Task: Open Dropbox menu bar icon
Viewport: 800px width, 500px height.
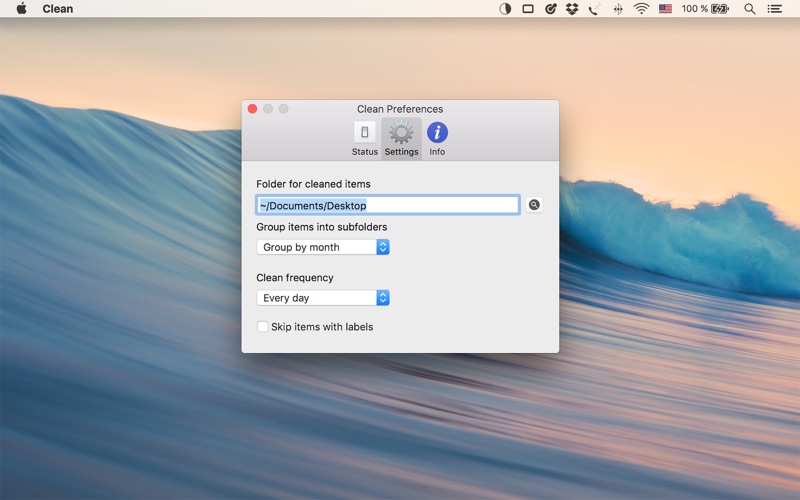Action: pos(572,9)
